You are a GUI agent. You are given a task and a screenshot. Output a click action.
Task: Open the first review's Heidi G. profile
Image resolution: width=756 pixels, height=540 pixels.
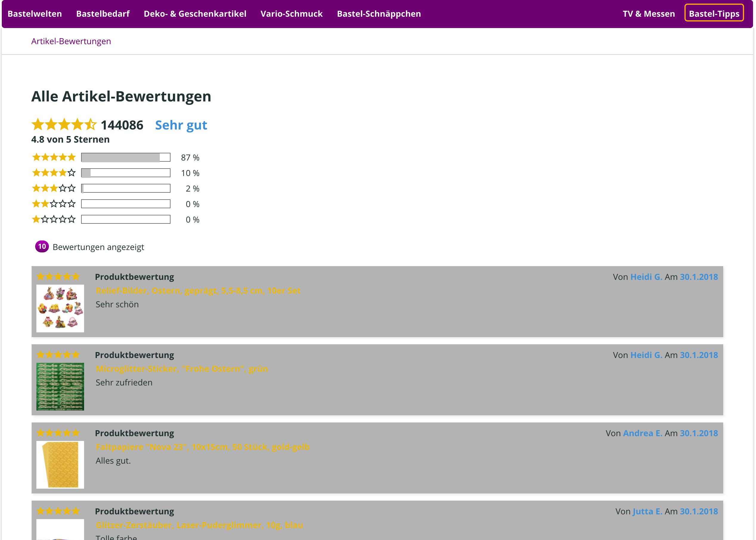[x=646, y=277]
